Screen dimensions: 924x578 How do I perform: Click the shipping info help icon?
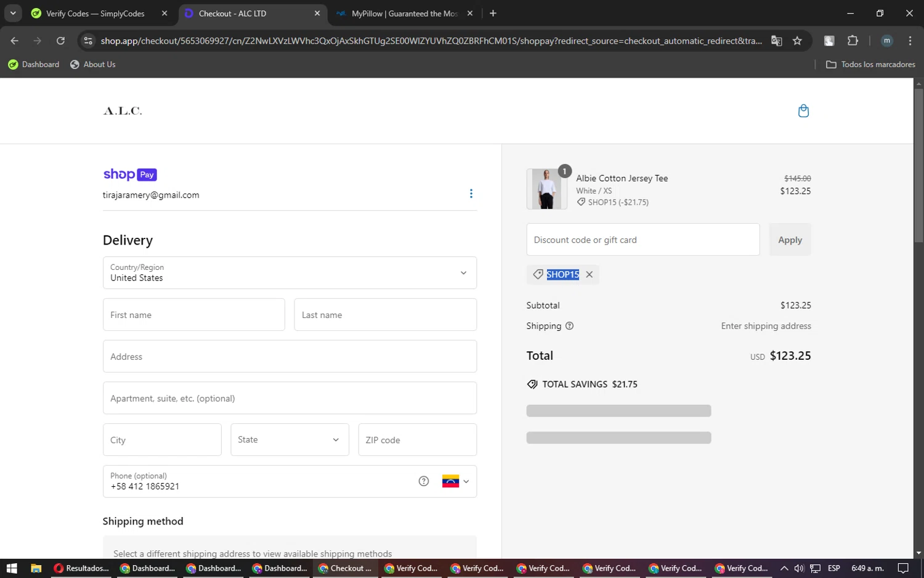569,326
